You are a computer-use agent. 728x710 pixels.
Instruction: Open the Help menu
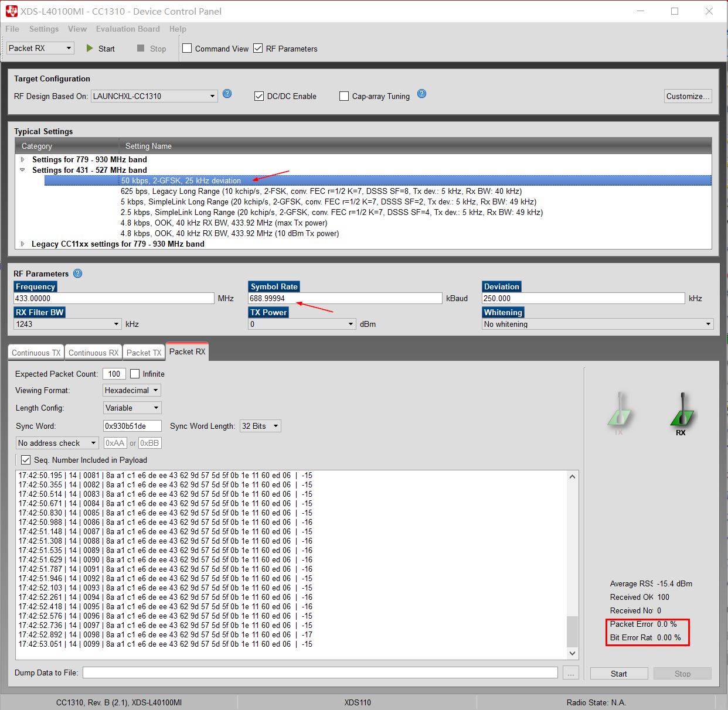178,29
